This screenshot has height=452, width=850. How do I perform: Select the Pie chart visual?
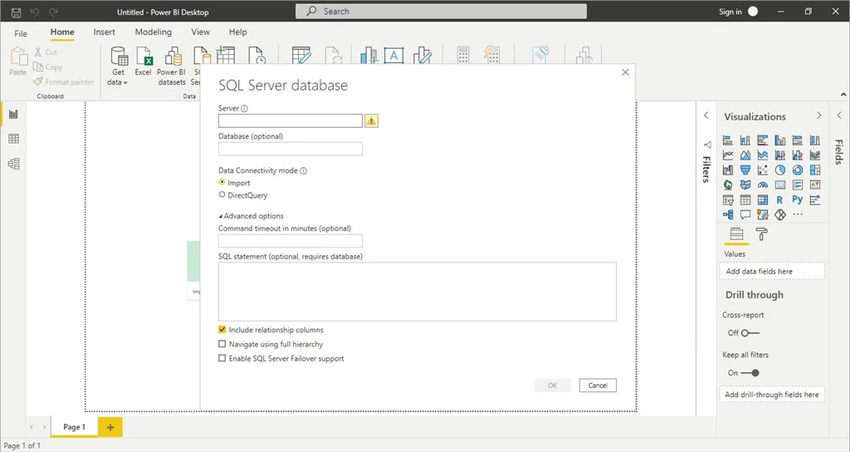click(780, 170)
